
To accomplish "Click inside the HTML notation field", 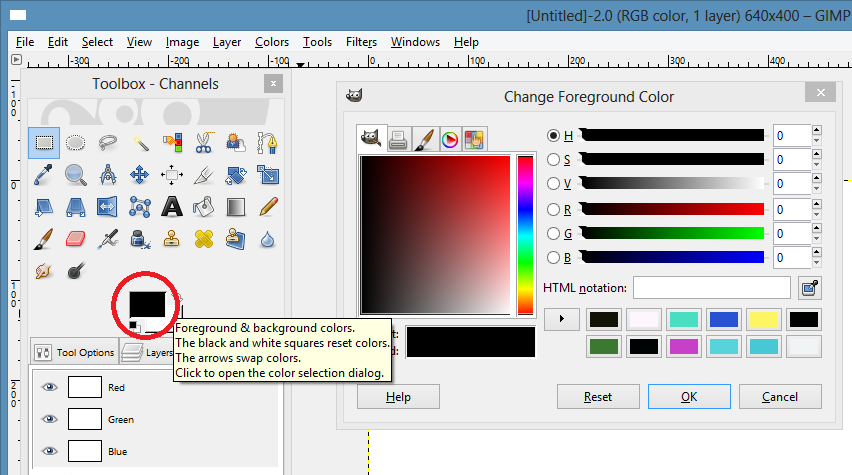I will point(712,288).
